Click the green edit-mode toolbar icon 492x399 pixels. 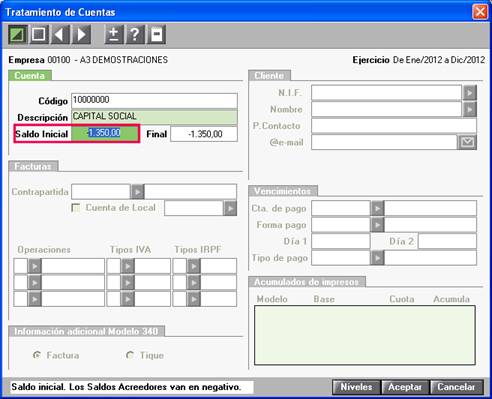pos(18,34)
